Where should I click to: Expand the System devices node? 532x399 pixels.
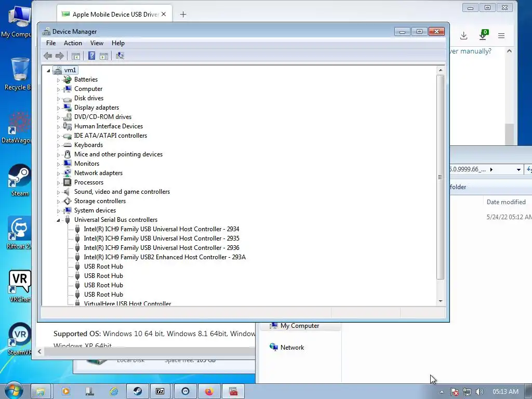pyautogui.click(x=58, y=211)
